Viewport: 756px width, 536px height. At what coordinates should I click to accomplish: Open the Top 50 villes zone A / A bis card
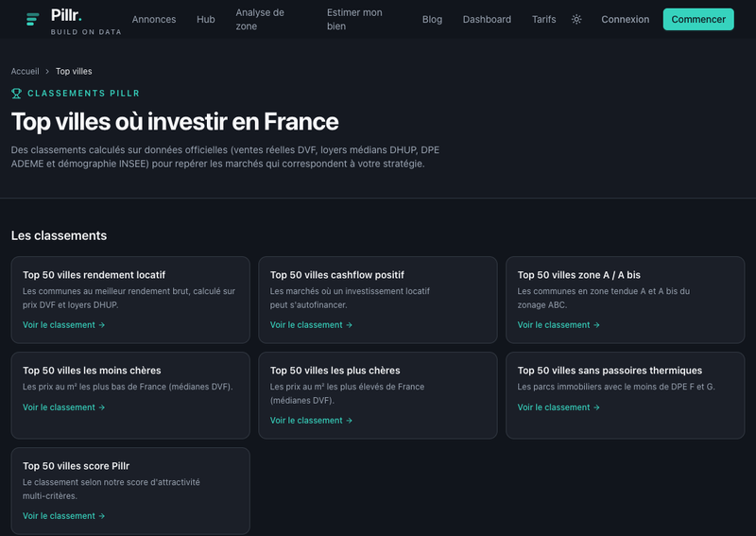(625, 300)
